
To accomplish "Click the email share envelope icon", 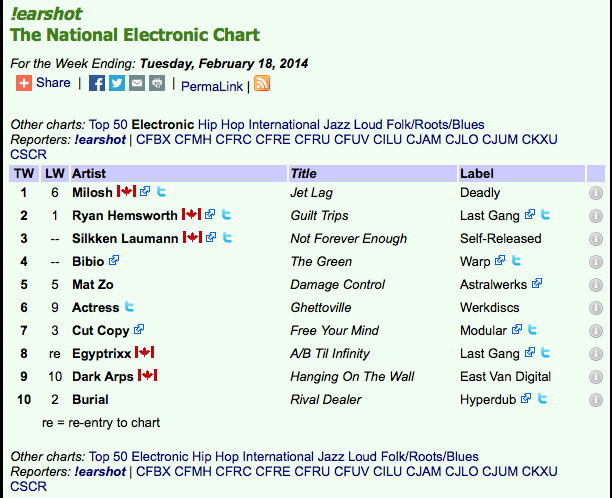I will 137,83.
